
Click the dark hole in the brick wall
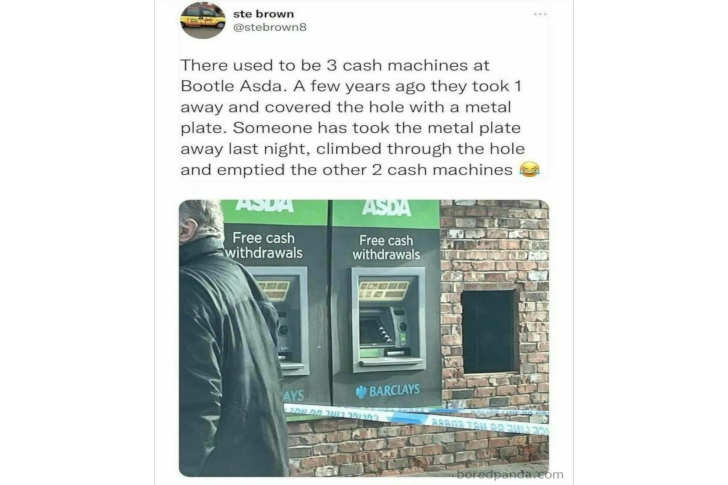tap(489, 331)
